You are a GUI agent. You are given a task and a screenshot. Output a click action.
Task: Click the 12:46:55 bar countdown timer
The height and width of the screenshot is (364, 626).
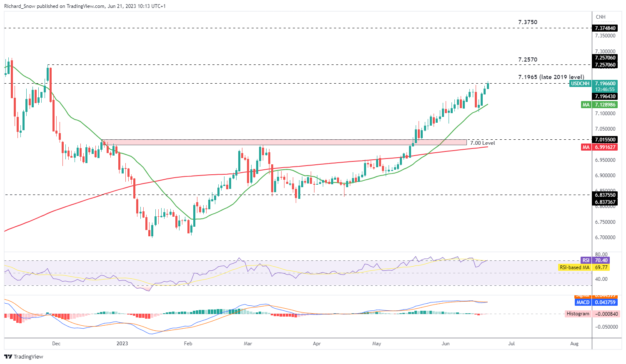(x=605, y=89)
